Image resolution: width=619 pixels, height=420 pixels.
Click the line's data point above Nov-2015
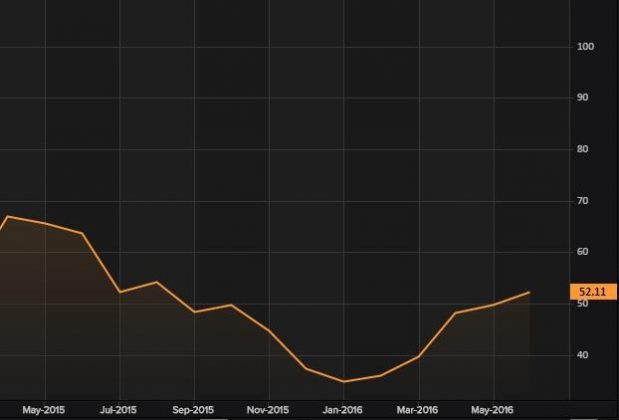[268, 330]
